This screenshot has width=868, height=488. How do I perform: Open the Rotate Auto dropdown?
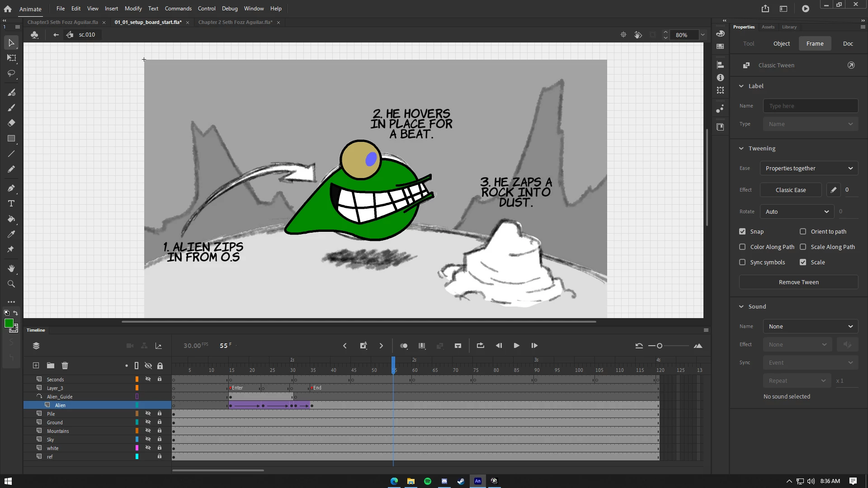(x=797, y=211)
